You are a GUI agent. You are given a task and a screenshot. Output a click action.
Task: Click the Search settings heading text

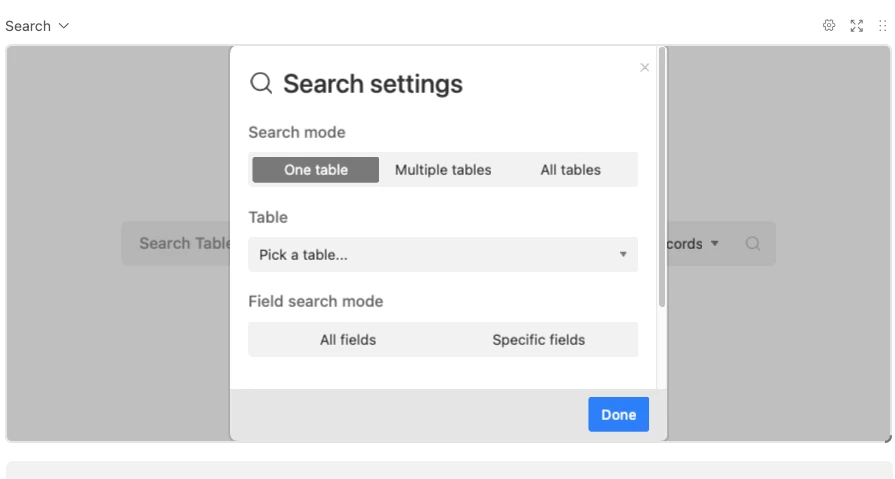pos(372,84)
